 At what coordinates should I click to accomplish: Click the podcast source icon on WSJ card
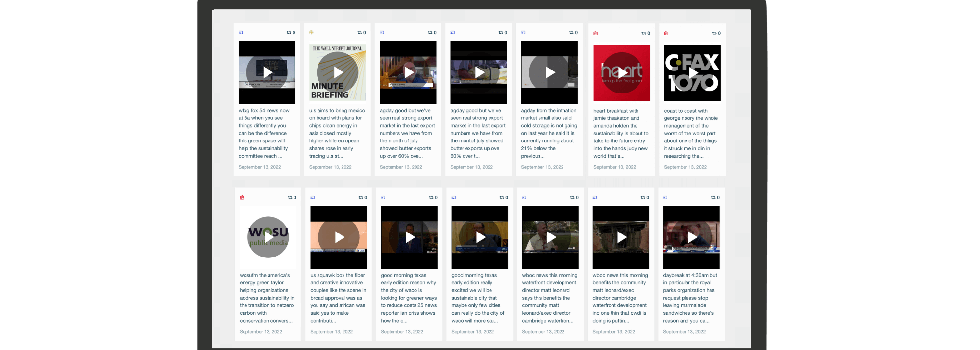tap(311, 33)
